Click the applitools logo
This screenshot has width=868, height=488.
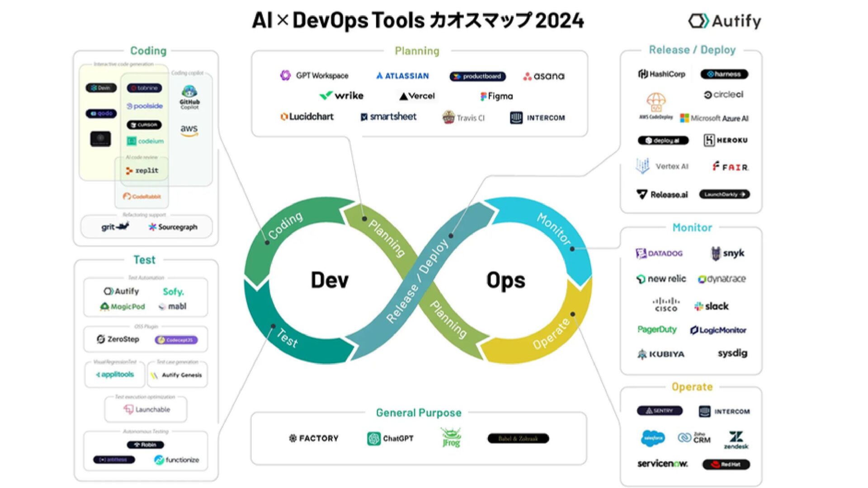click(x=115, y=375)
